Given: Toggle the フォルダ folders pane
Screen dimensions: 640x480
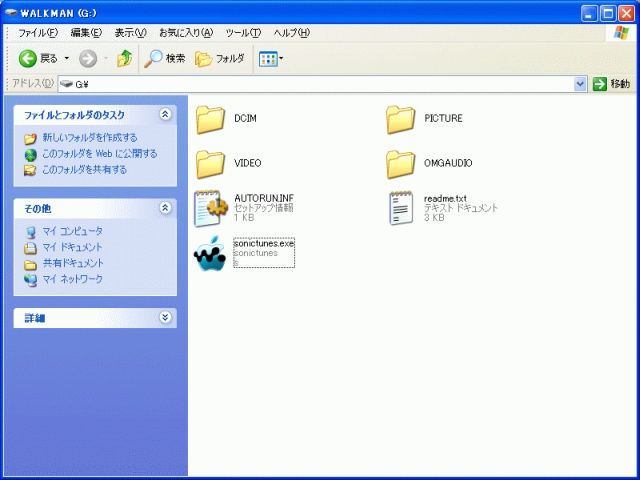Looking at the screenshot, I should (x=220, y=59).
